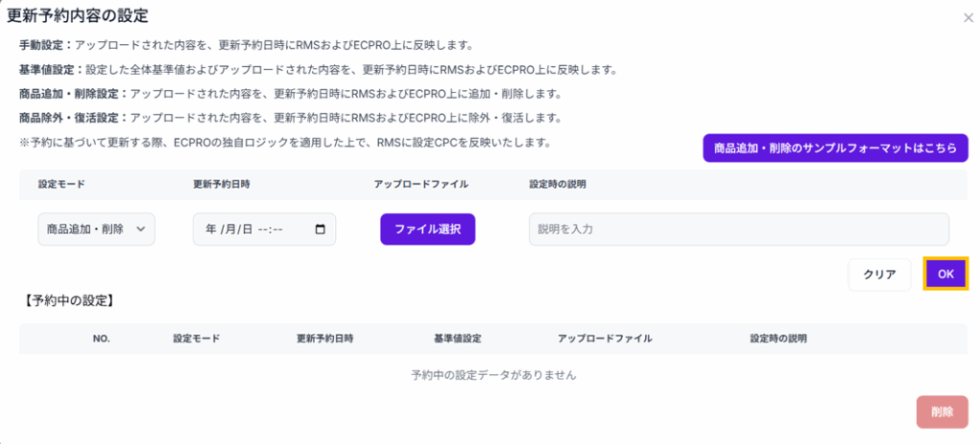980x444 pixels.
Task: Confirm with the OK button
Action: (946, 274)
